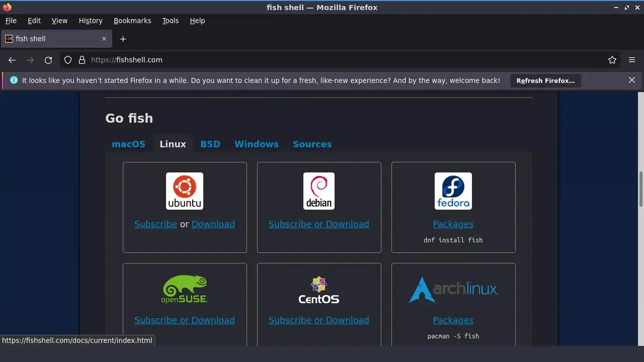
Task: Open the tracking protection shield icon
Action: tap(68, 60)
